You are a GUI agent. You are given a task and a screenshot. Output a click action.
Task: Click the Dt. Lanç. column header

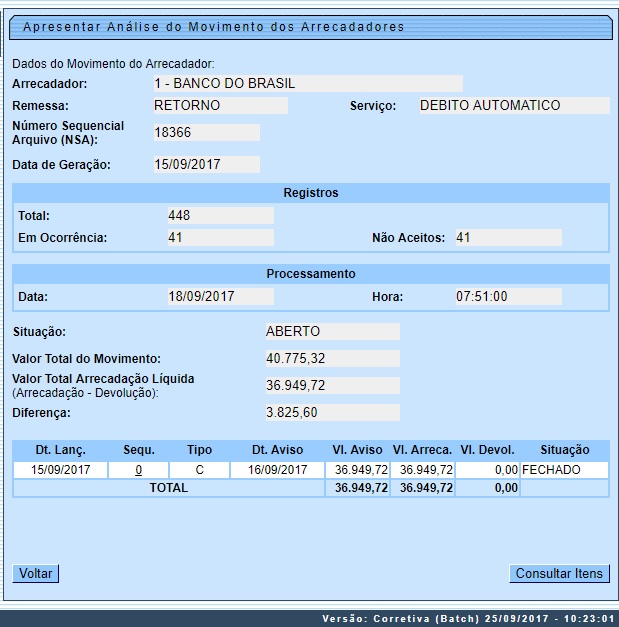pos(56,451)
